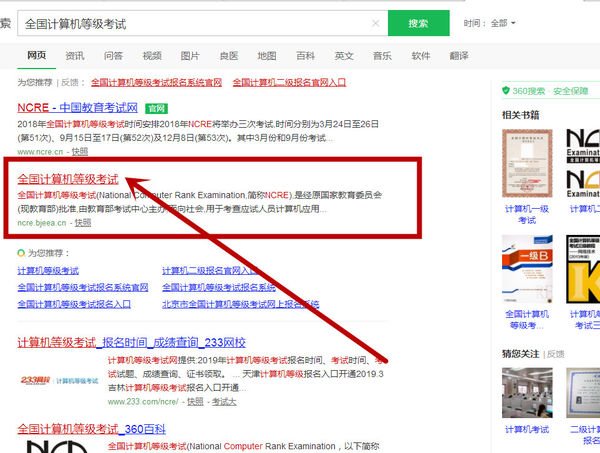Click the green 官网 badge
The height and width of the screenshot is (453, 600).
tap(157, 109)
